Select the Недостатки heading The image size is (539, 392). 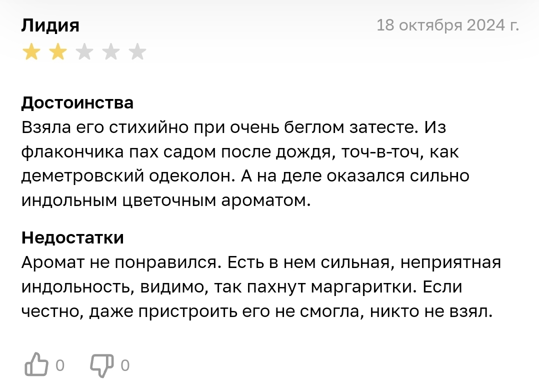click(x=72, y=237)
